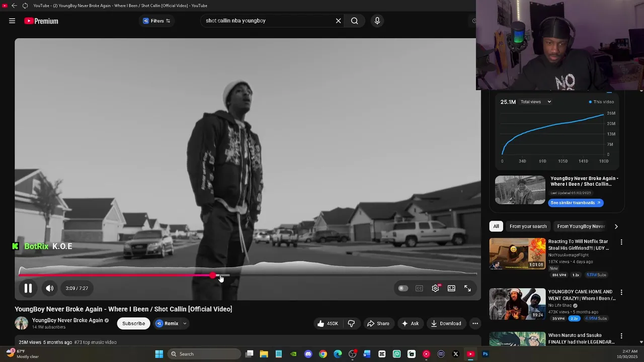Select the All filter chip

(x=496, y=226)
